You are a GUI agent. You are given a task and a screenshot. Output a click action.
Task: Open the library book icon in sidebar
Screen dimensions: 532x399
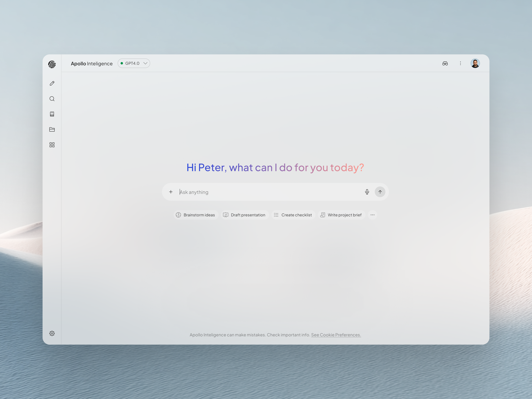click(52, 114)
